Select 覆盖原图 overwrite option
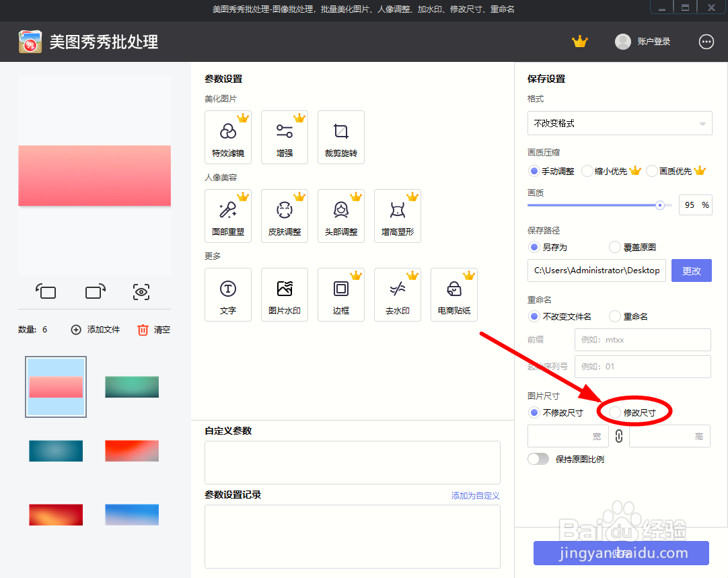728x578 pixels. [x=633, y=247]
